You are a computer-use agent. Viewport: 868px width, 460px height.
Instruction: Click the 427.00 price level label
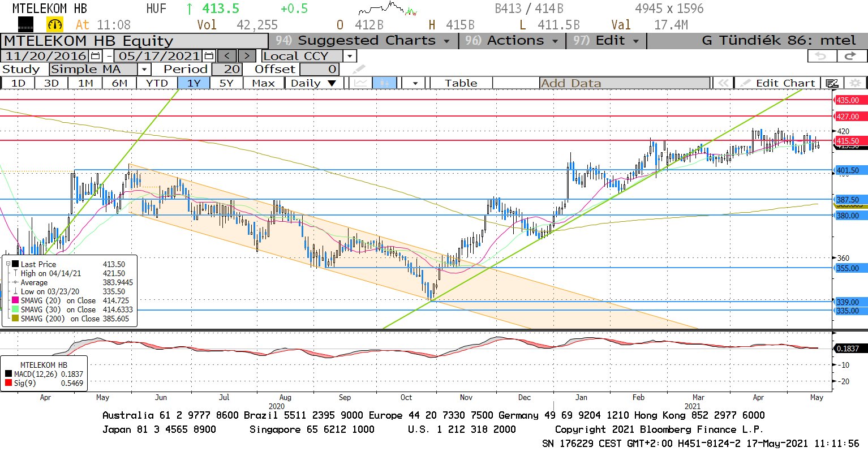point(850,117)
